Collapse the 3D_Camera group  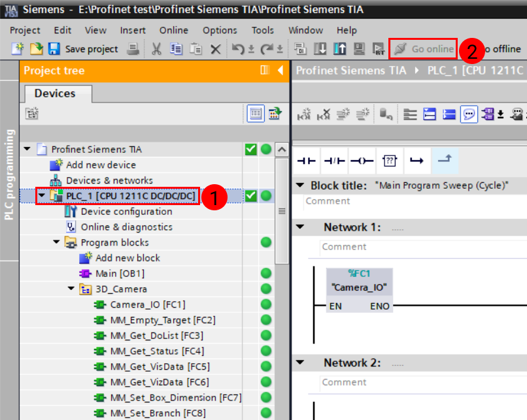click(71, 289)
